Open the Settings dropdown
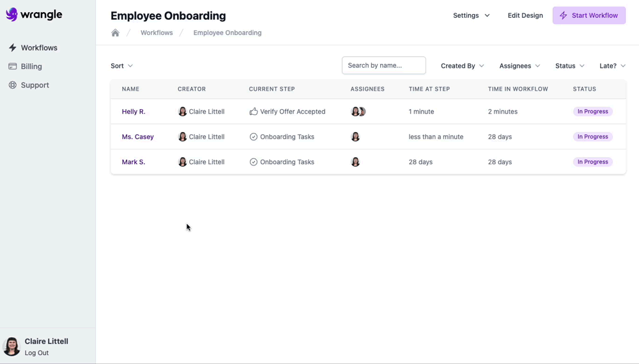Screen dimensions: 639x364 [471, 15]
